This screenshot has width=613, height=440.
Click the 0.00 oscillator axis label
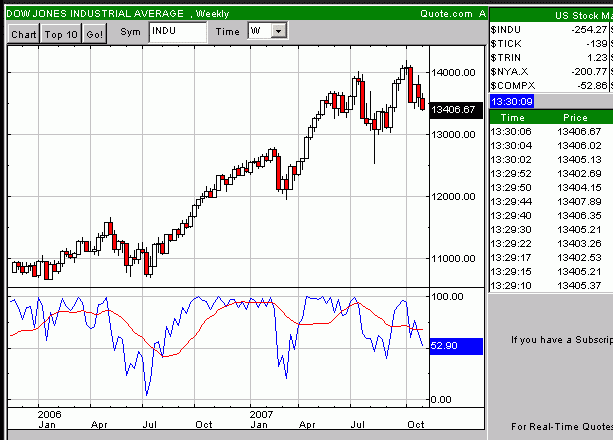(441, 400)
